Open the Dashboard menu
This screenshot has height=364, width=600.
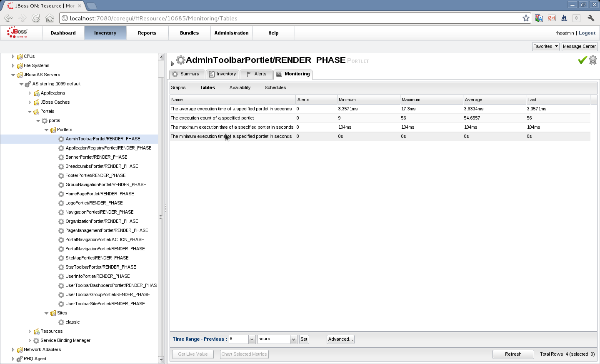pyautogui.click(x=63, y=33)
